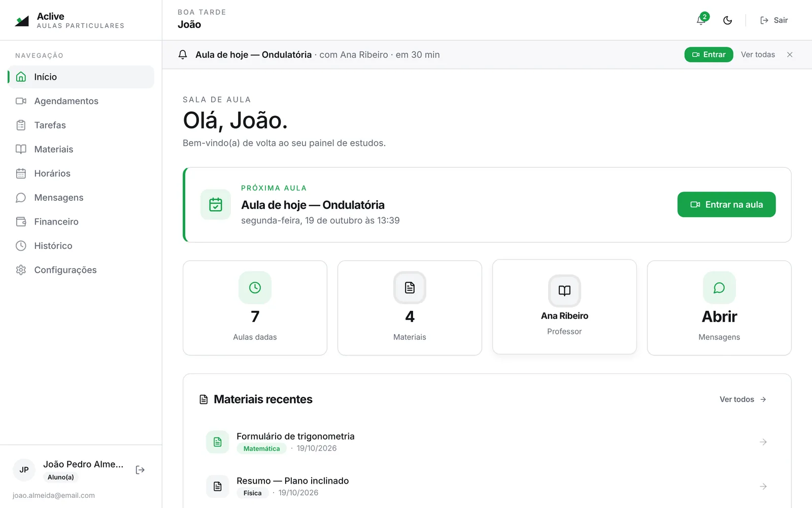The height and width of the screenshot is (508, 812).
Task: Click the home icon beside Início
Action: coord(21,77)
